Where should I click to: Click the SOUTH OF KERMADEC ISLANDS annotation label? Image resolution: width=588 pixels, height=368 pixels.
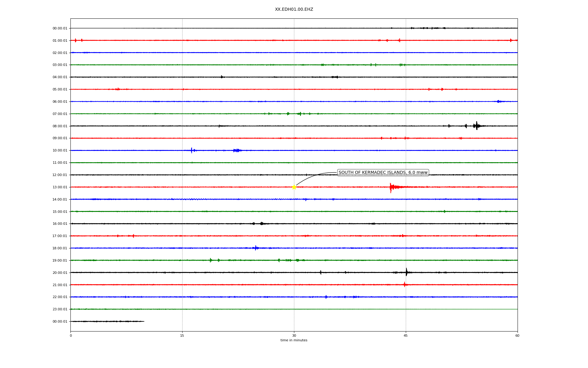[x=383, y=173]
